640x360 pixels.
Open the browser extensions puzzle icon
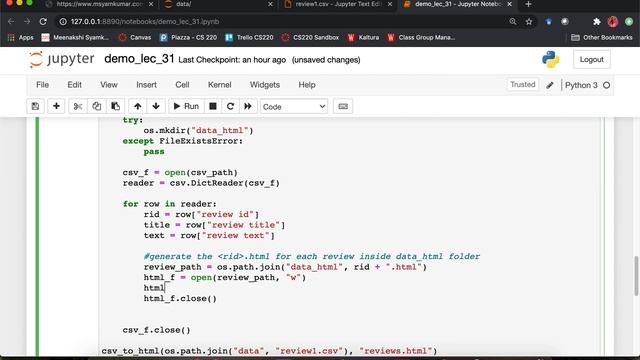click(597, 22)
